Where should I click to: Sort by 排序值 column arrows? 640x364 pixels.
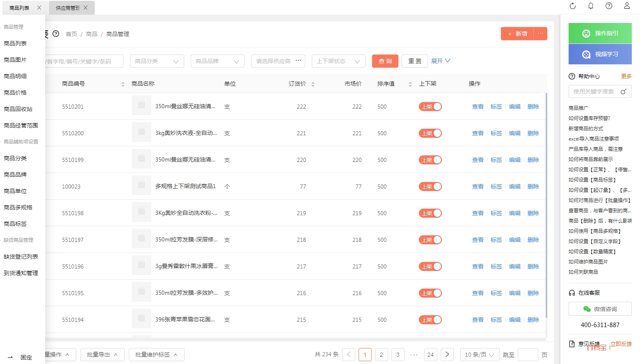click(x=410, y=84)
